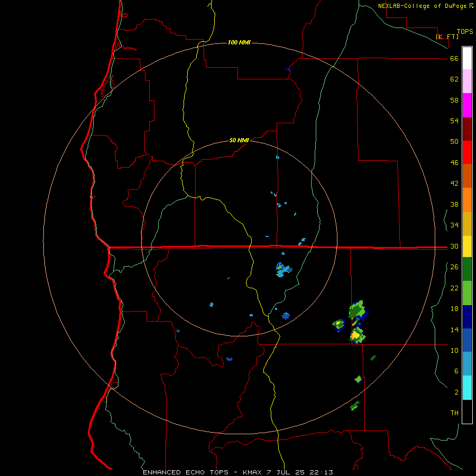
Task: Select the light green legend swatch
Action: coord(467,293)
